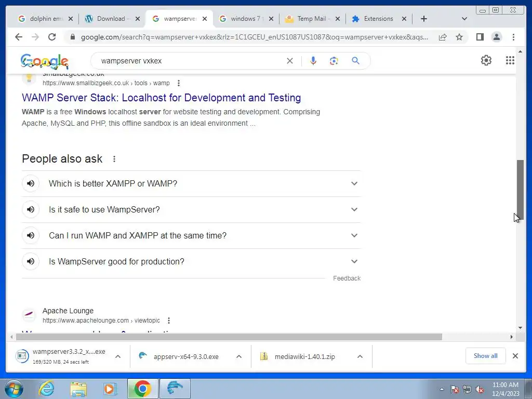Open Chrome's three-dot menu
This screenshot has height=399, width=532.
(x=513, y=37)
